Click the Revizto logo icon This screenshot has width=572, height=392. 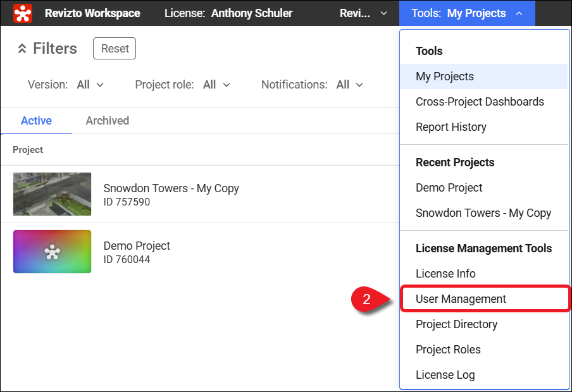tap(23, 13)
